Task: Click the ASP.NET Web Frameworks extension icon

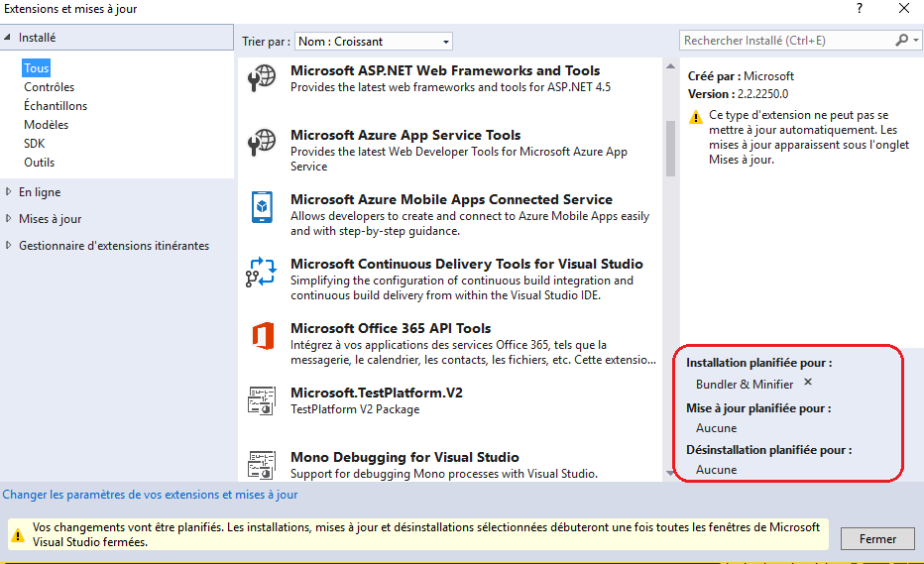Action: 262,78
